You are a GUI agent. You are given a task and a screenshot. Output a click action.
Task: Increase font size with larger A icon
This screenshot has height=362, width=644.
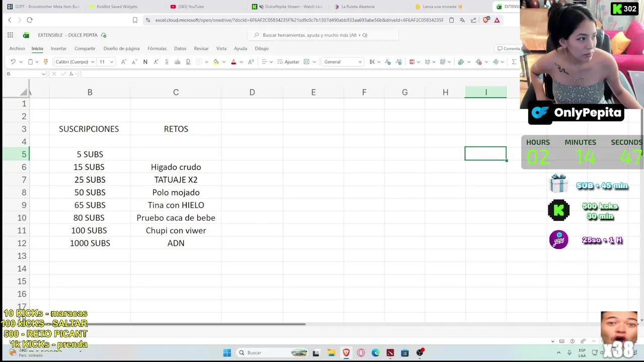point(124,62)
